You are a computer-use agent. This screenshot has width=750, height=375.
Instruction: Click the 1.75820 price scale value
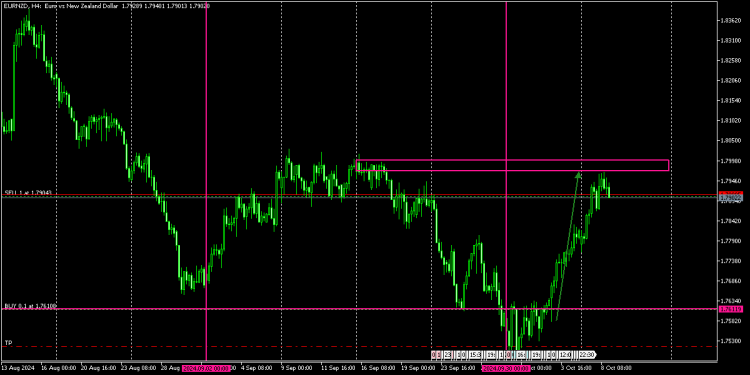point(731,321)
